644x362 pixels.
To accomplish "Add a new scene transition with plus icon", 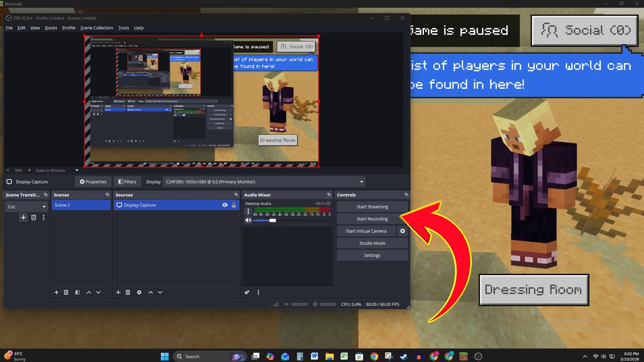I will [23, 217].
